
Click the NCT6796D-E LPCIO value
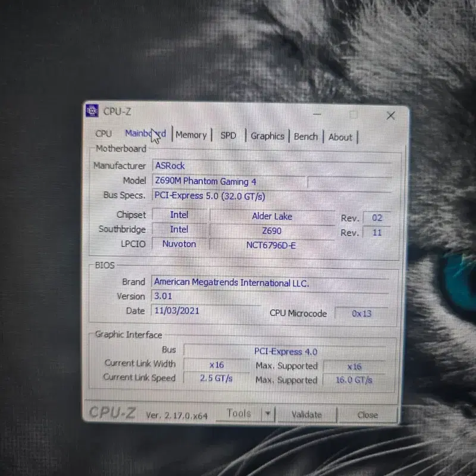271,245
